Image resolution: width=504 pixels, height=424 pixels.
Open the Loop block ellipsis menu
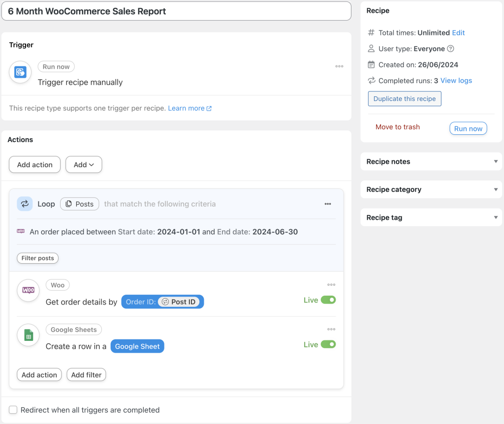point(328,204)
